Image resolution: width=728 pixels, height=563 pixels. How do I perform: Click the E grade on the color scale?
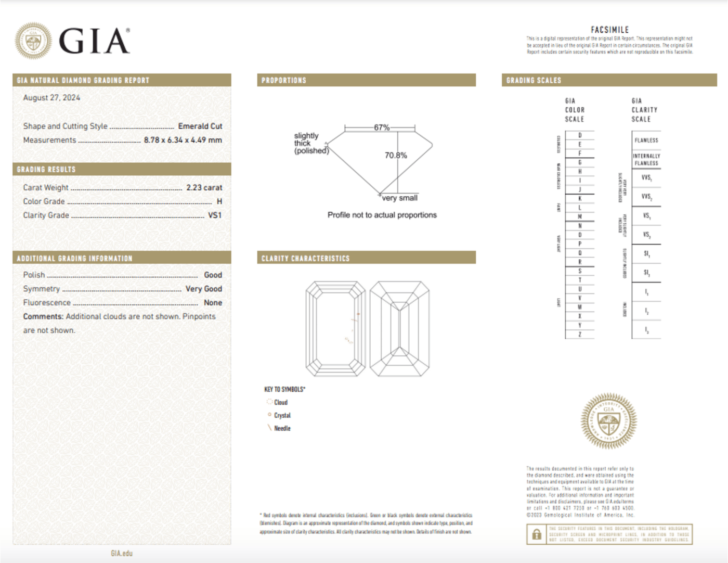580,144
